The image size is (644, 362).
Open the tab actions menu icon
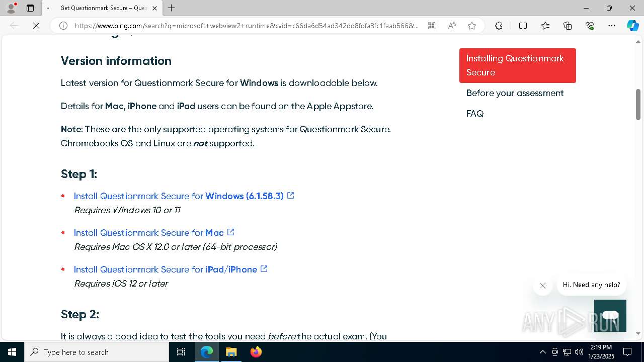30,8
